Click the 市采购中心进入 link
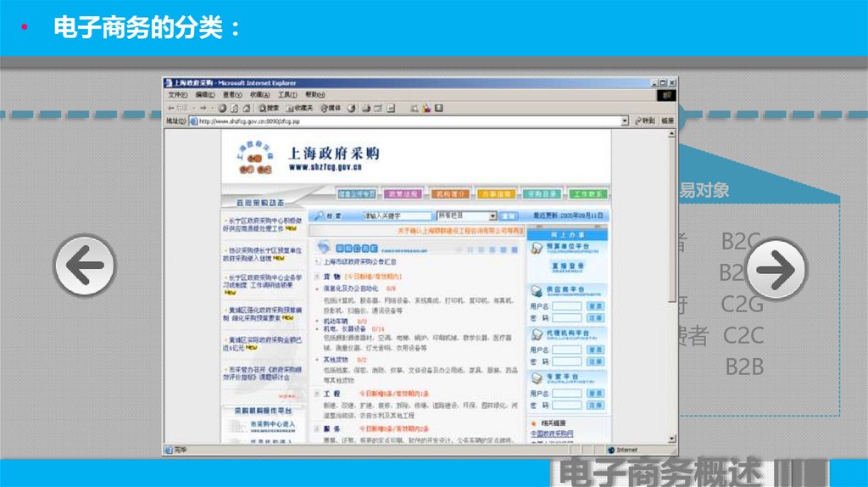The width and height of the screenshot is (868, 487). tap(272, 424)
